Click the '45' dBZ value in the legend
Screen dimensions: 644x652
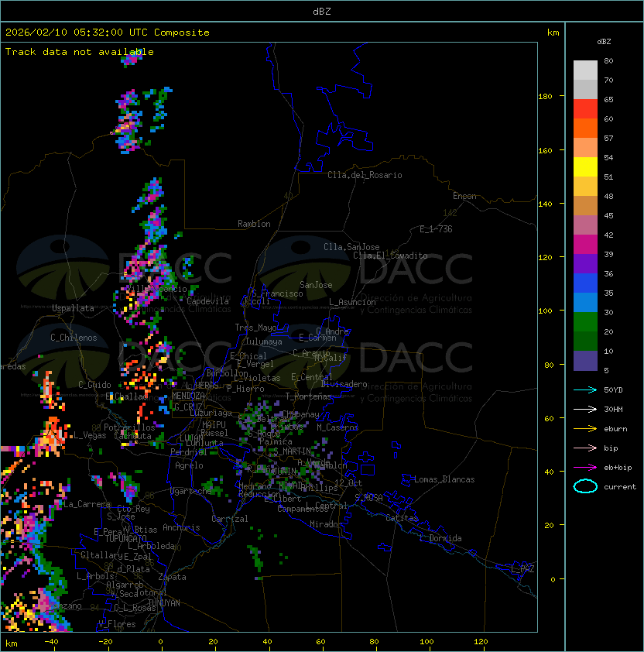(x=608, y=215)
